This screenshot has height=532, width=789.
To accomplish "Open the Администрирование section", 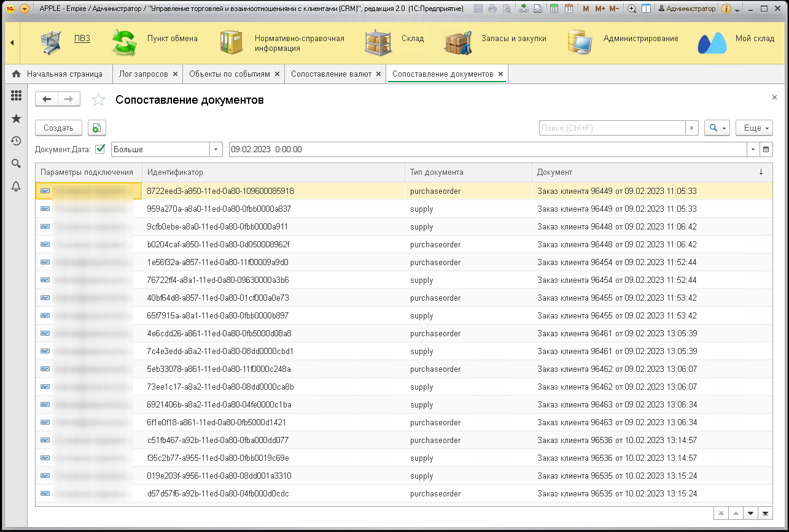I will coord(640,39).
